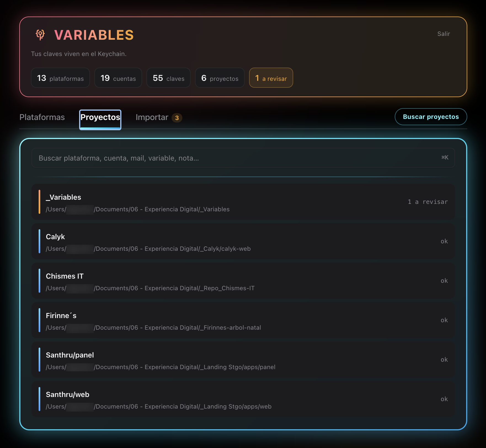Click the path ending in _Calyk/calyk-web

pyautogui.click(x=148, y=249)
